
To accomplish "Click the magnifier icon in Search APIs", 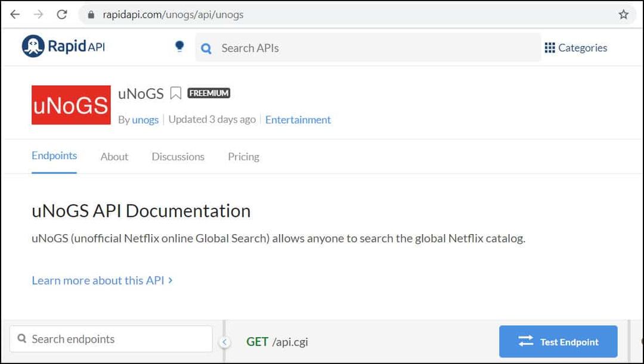I will 206,48.
